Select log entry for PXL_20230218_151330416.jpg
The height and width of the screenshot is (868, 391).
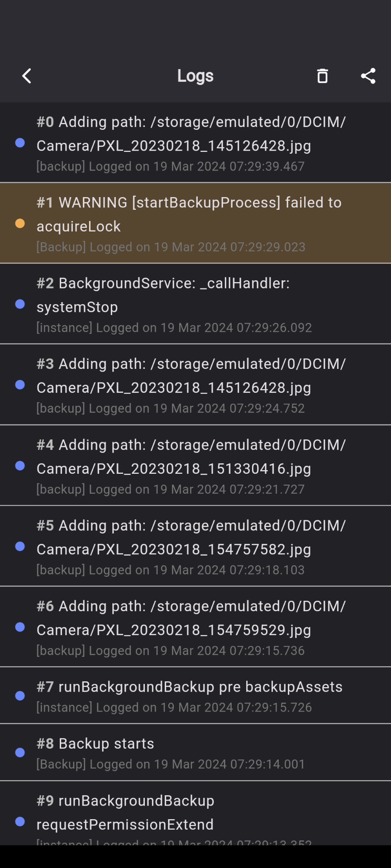(195, 466)
